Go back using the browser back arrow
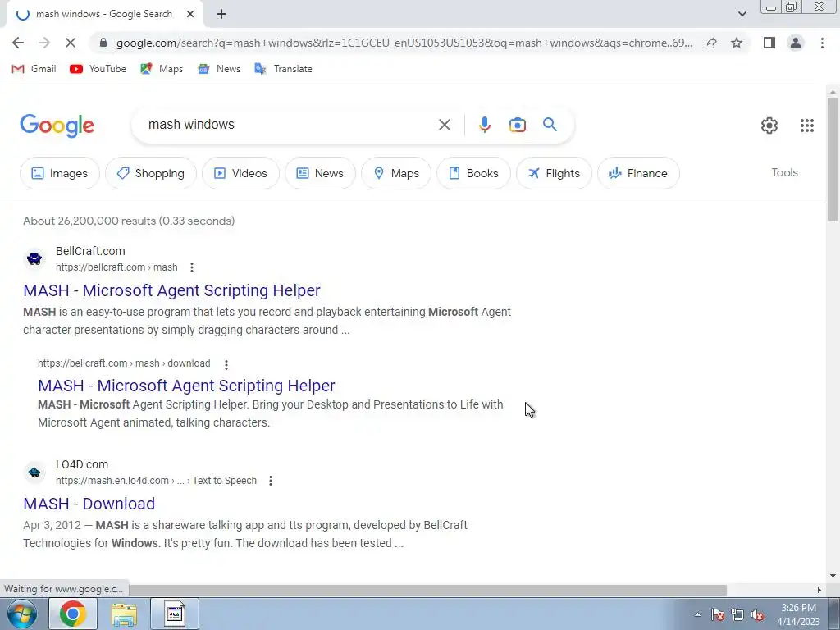Viewport: 840px width, 630px height. pyautogui.click(x=18, y=43)
